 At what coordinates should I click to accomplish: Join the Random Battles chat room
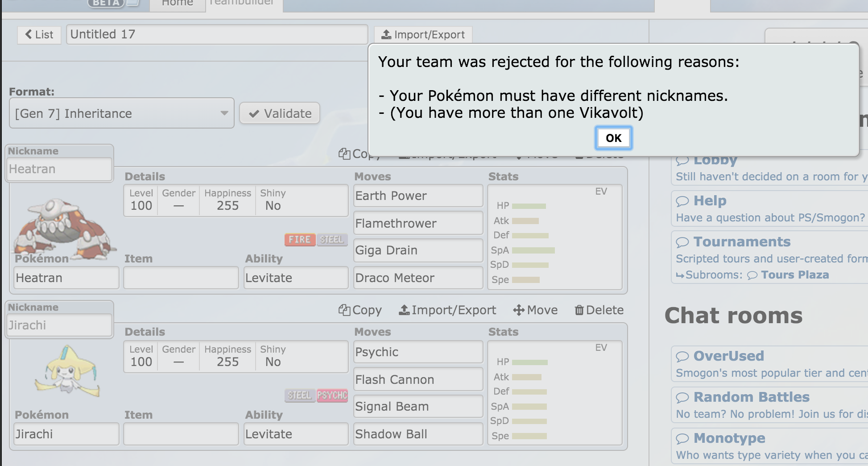pyautogui.click(x=769, y=405)
